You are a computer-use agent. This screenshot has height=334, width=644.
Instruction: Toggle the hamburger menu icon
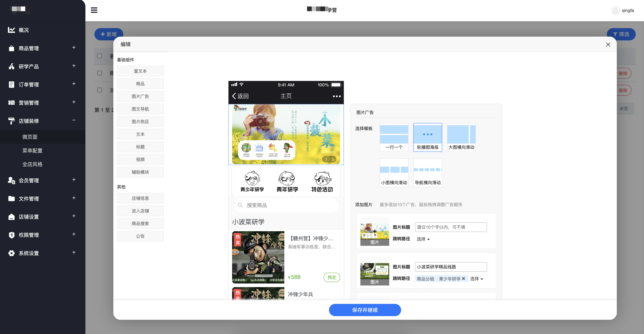click(x=94, y=10)
